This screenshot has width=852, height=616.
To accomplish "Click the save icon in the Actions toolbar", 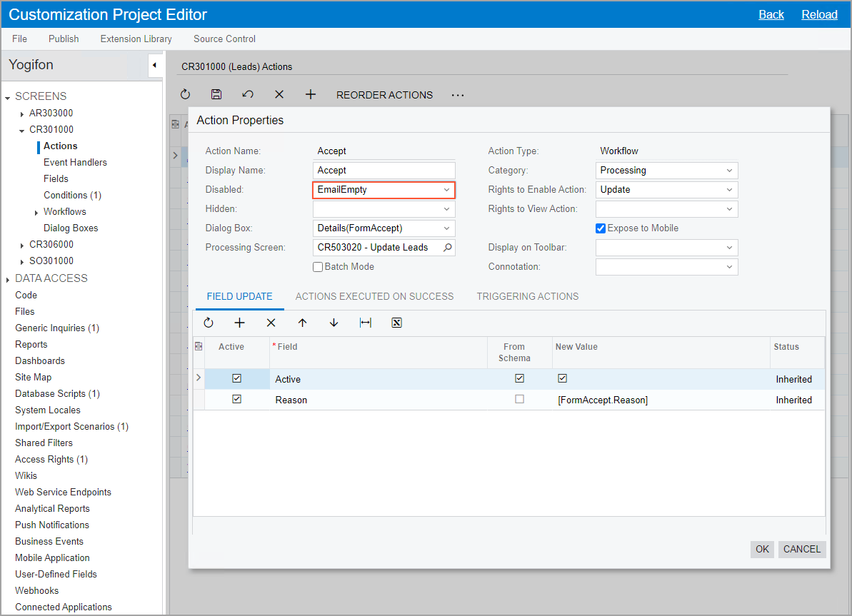I will pyautogui.click(x=216, y=94).
